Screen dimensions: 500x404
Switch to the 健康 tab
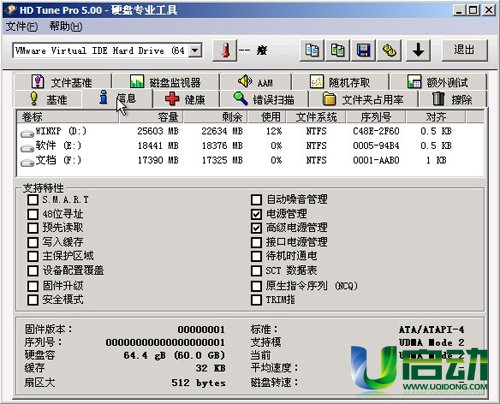coord(185,99)
